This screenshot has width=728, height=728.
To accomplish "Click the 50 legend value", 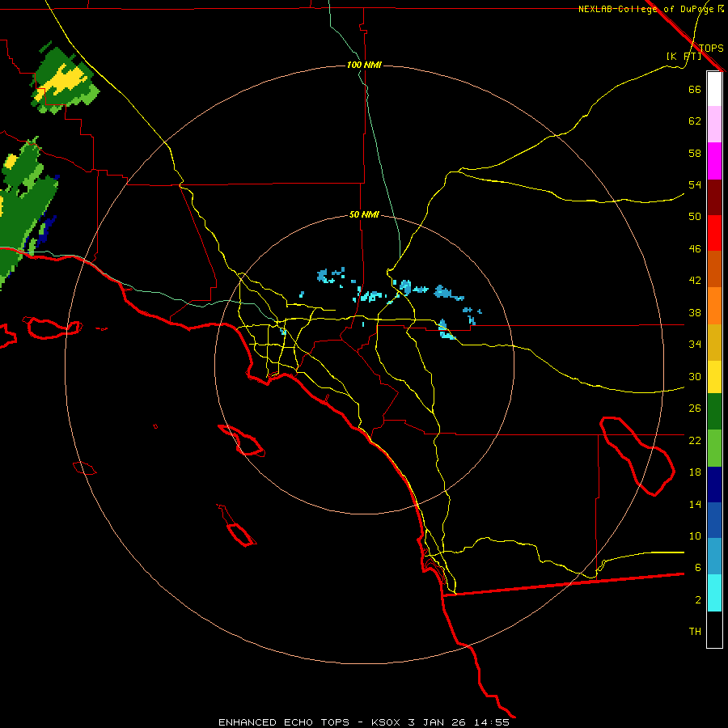I will tap(695, 217).
